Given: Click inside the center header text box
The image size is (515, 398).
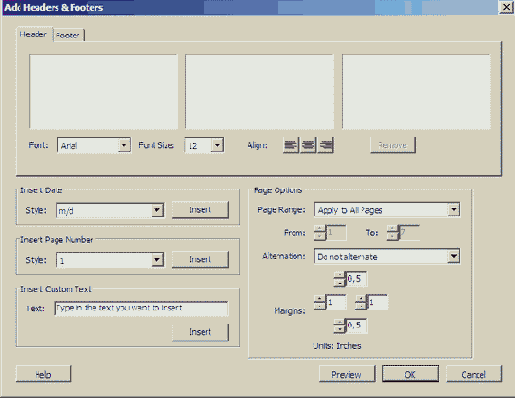Looking at the screenshot, I should pyautogui.click(x=260, y=92).
